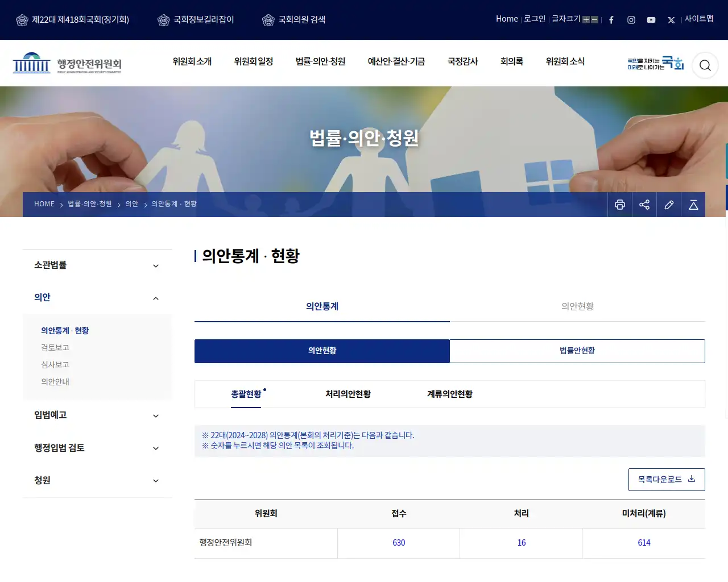Open the 위원회 소식 menu

pos(565,61)
